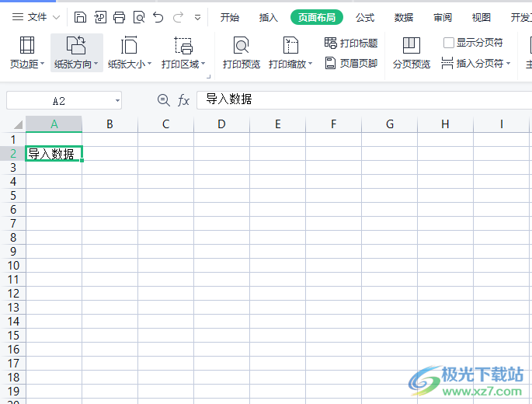
Task: Open print preview from quick toolbar icon
Action: (x=139, y=17)
